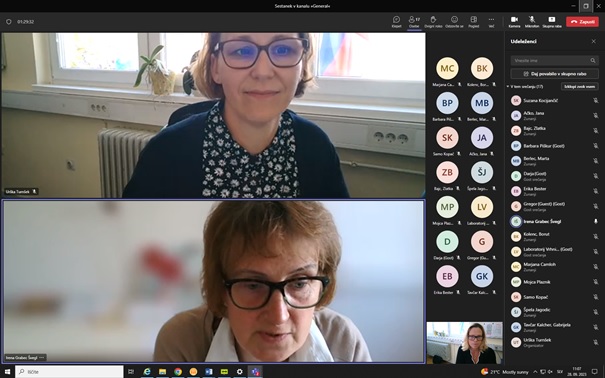Click the ŠJ avatar tile in the gallery
This screenshot has width=605, height=378.
(x=482, y=172)
